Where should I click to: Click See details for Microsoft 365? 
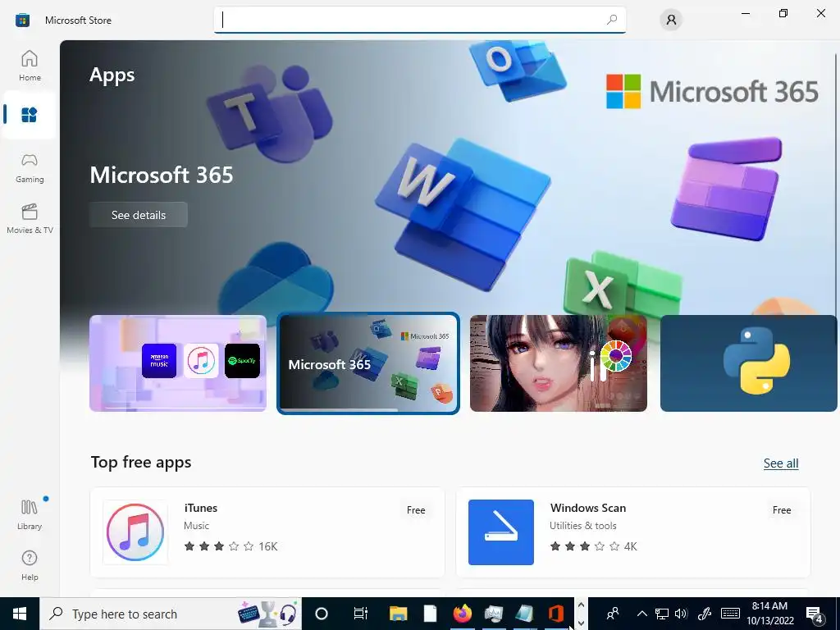[x=138, y=215]
